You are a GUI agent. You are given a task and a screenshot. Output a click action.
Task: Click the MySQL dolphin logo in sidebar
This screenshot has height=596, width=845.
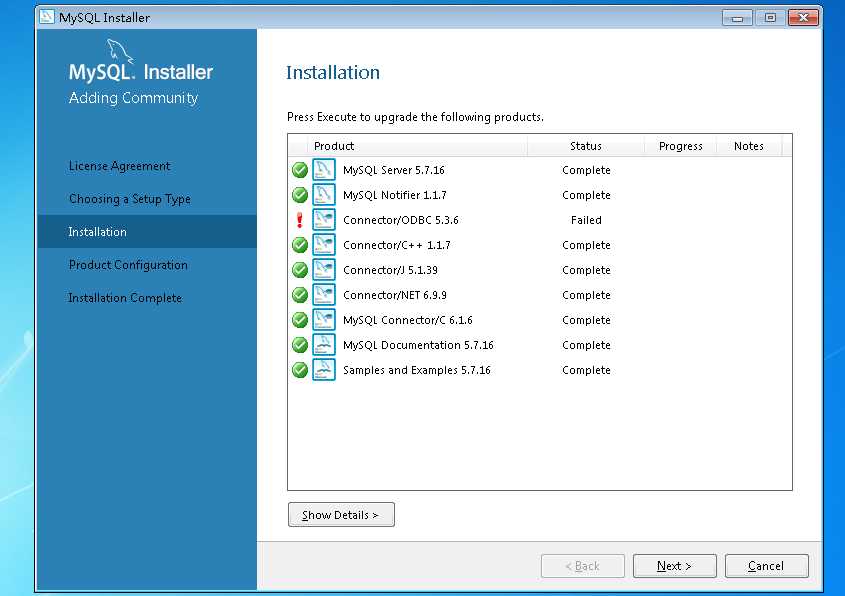pyautogui.click(x=120, y=51)
